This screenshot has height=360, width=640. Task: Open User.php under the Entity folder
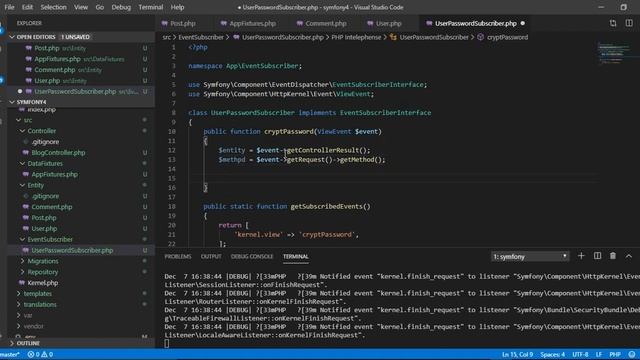click(44, 229)
